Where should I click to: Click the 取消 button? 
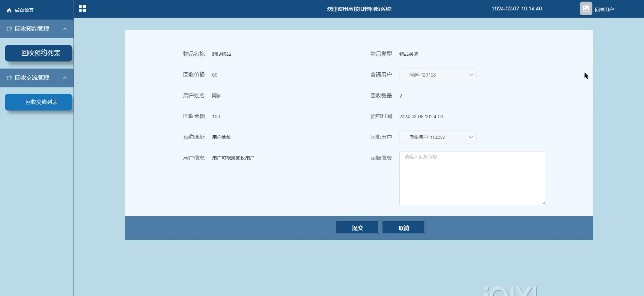[404, 227]
